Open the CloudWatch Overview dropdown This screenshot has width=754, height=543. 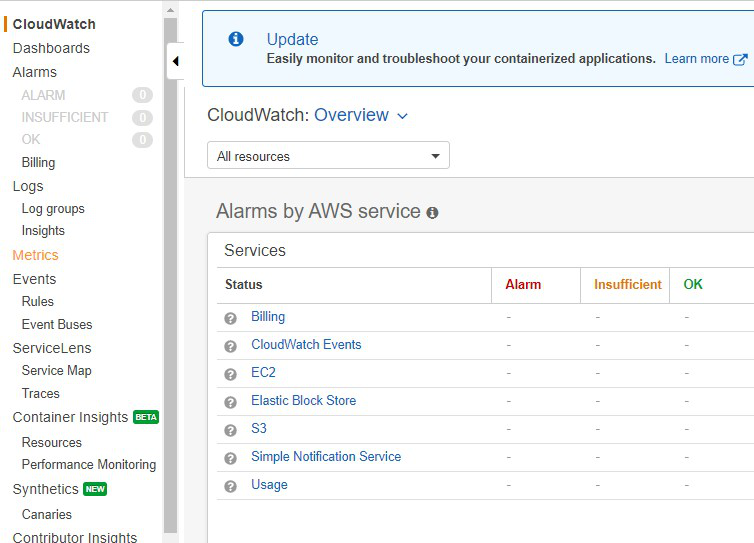[361, 115]
